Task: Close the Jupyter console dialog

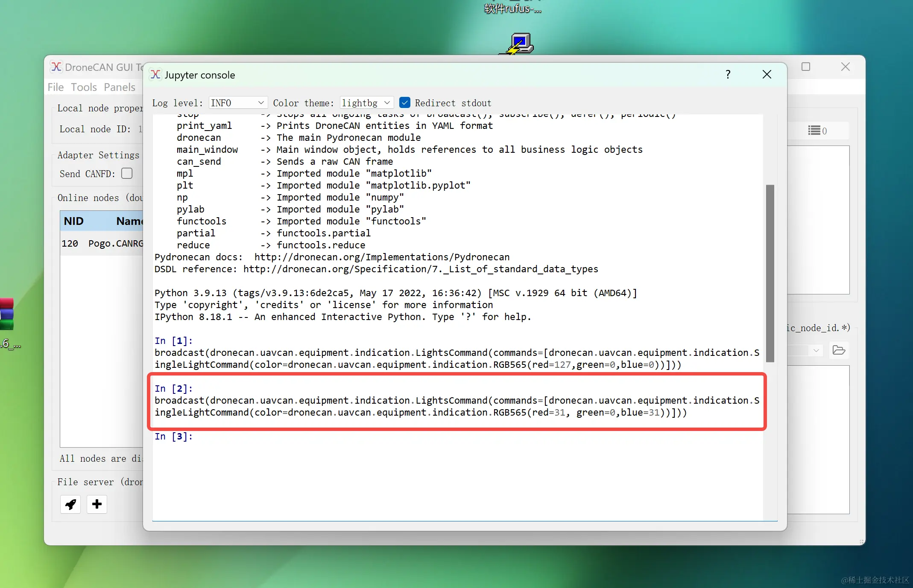Action: tap(767, 75)
